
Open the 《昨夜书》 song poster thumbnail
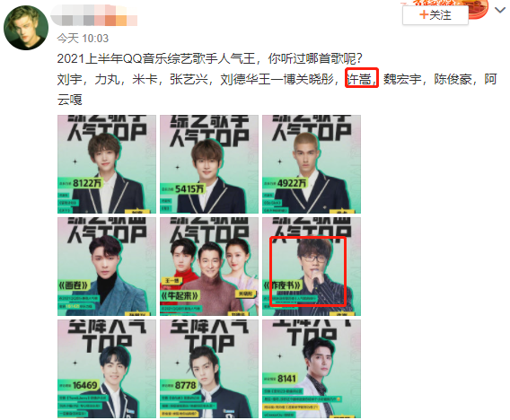[x=312, y=267]
